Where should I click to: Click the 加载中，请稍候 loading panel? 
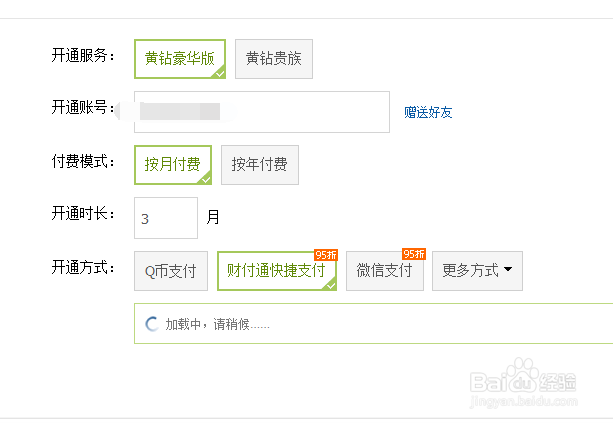(x=373, y=324)
